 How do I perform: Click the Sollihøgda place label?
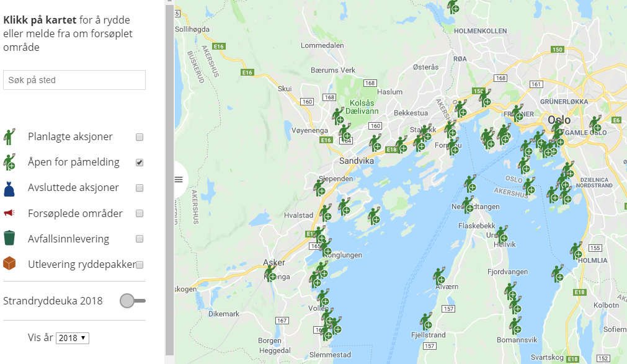pyautogui.click(x=192, y=29)
